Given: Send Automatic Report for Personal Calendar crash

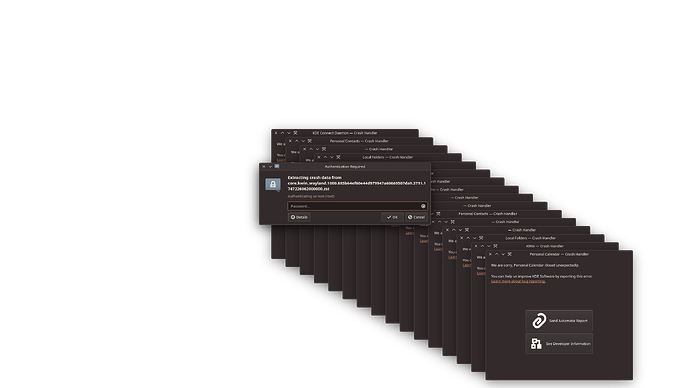Looking at the screenshot, I should click(x=559, y=321).
